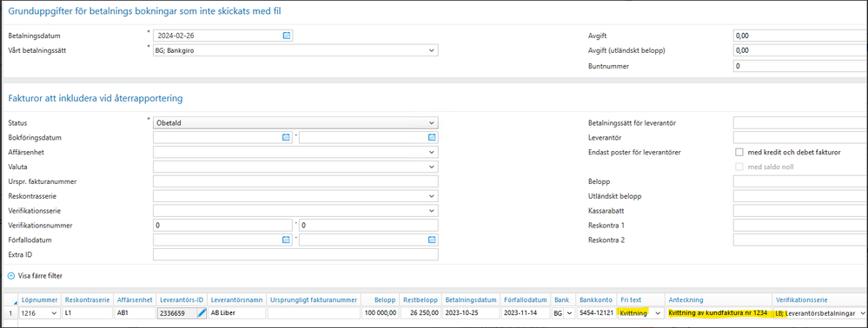Open calendar picker for Betalningsdatum
This screenshot has width=868, height=328.
pos(287,36)
